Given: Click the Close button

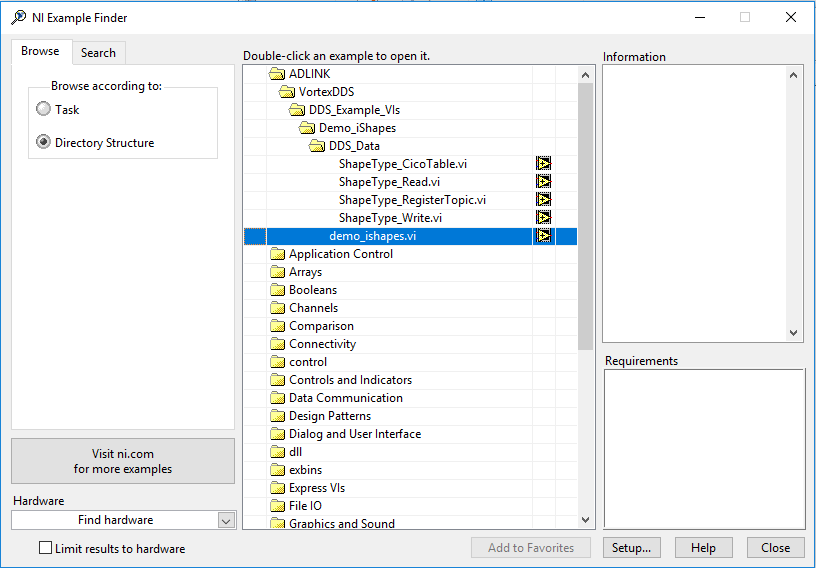Looking at the screenshot, I should click(x=775, y=548).
